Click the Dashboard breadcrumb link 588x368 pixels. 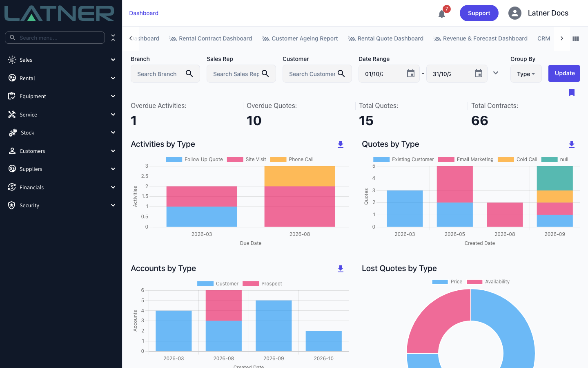(144, 13)
